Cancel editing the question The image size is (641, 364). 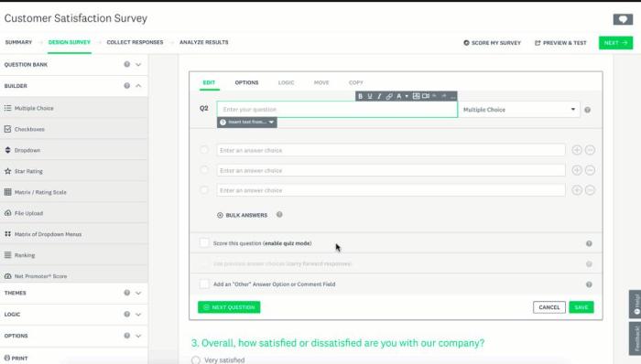549,307
